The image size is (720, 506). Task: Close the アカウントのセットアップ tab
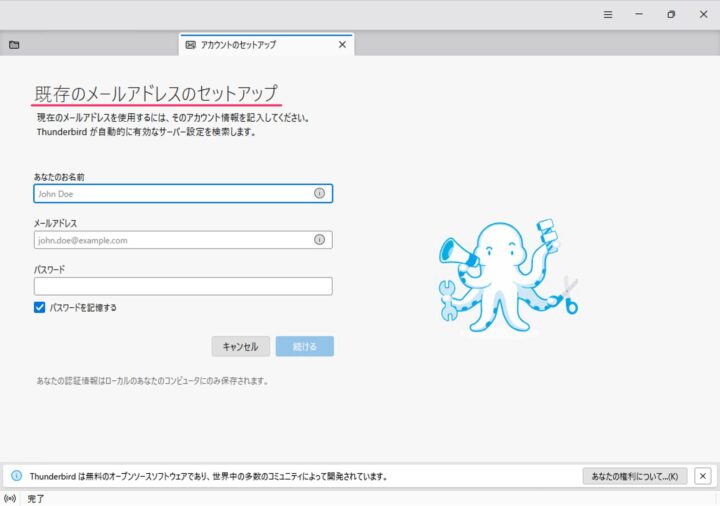pos(342,45)
